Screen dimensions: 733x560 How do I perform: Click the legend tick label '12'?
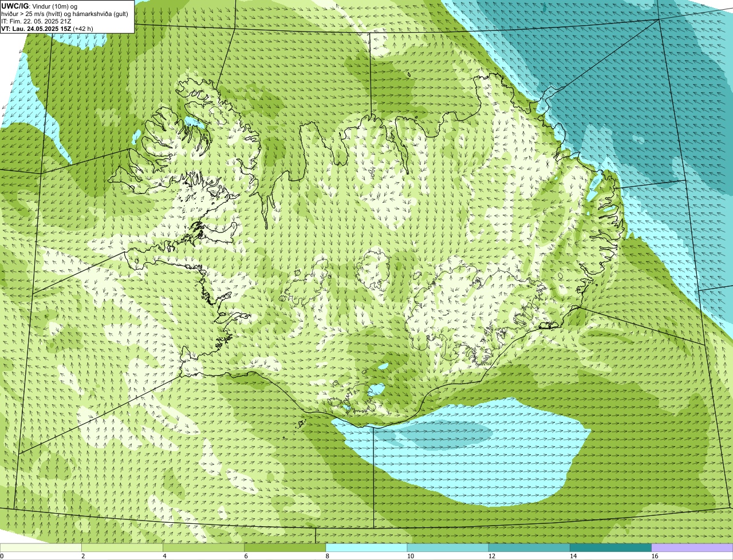coord(491,556)
